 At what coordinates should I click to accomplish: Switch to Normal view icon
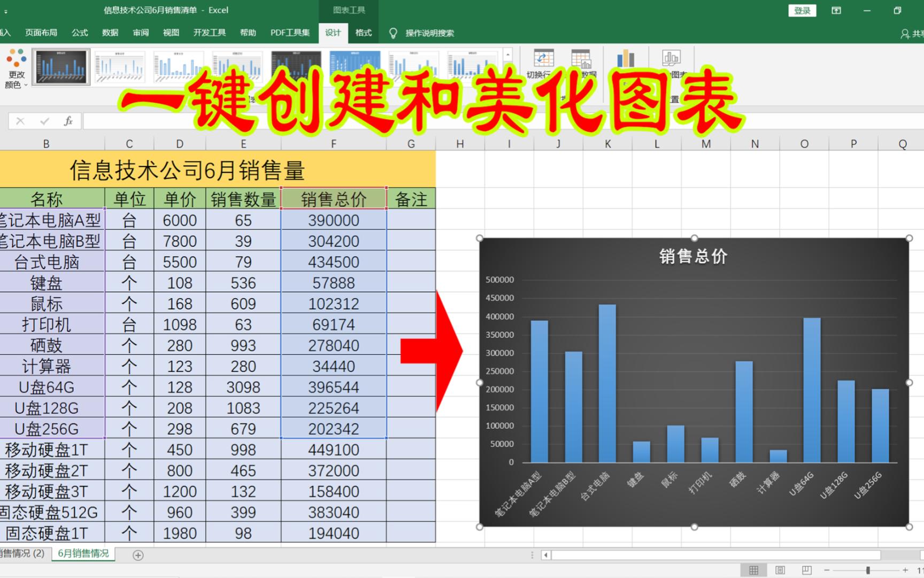753,571
